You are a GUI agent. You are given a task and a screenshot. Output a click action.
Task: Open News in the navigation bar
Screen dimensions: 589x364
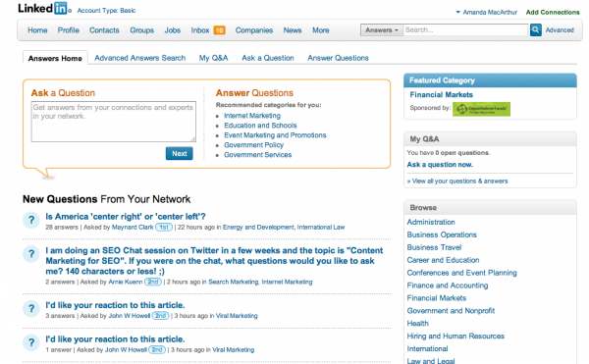point(293,30)
